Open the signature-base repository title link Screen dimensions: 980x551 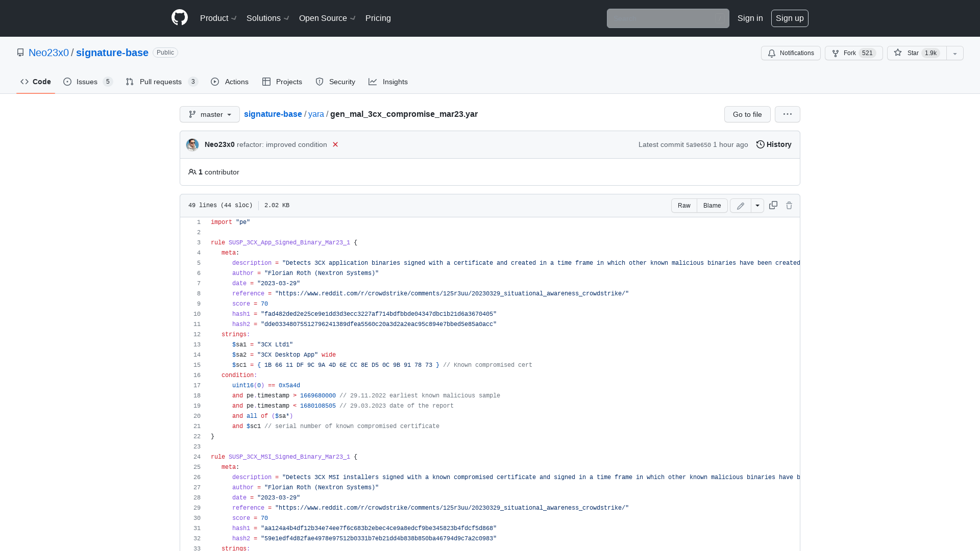coord(112,53)
